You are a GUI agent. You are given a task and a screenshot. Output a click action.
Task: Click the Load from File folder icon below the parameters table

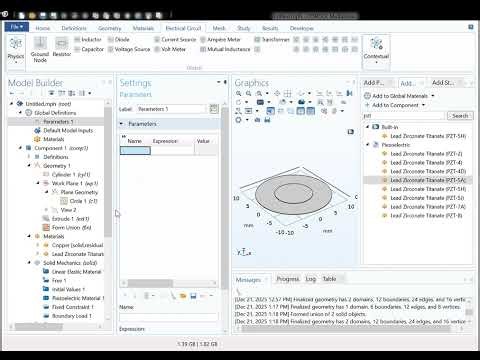(183, 296)
